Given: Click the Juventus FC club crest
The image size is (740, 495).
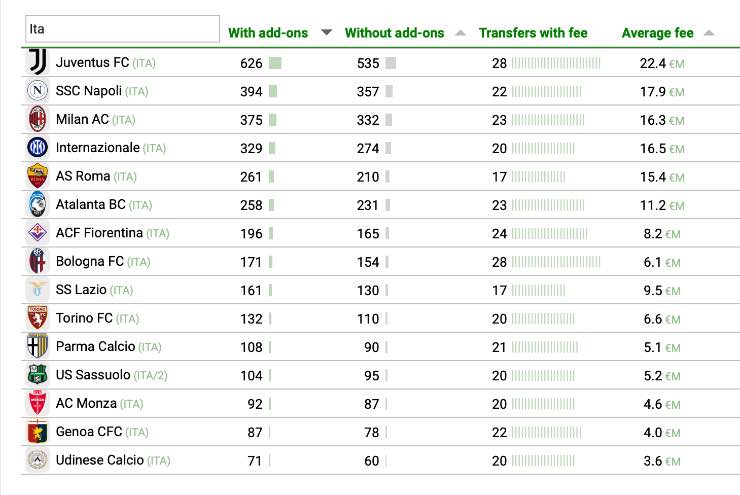Looking at the screenshot, I should pyautogui.click(x=37, y=62).
